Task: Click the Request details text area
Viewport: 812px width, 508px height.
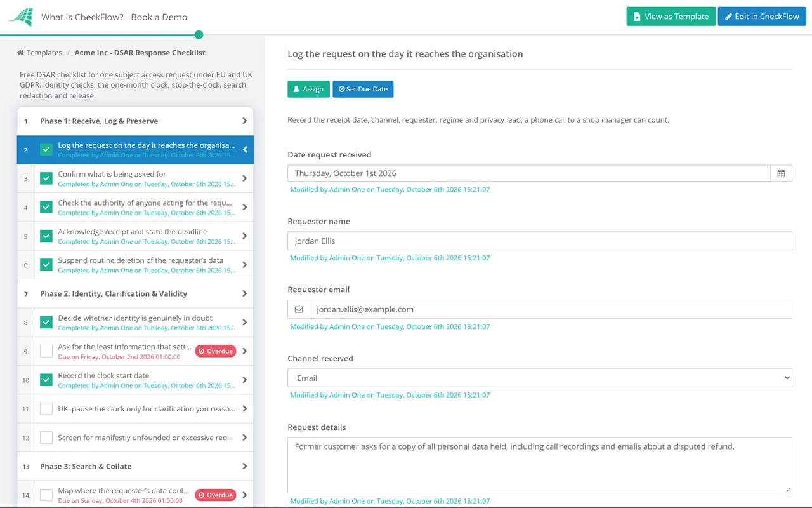Action: pyautogui.click(x=540, y=465)
